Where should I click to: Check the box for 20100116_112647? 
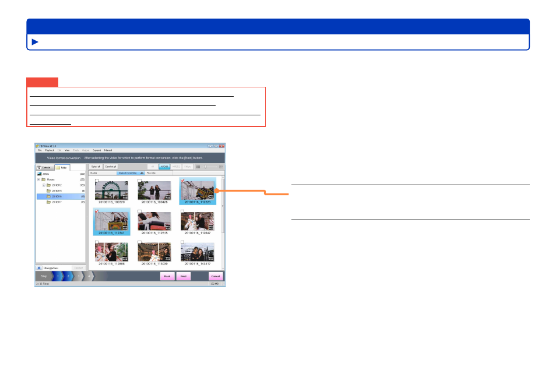coord(182,211)
